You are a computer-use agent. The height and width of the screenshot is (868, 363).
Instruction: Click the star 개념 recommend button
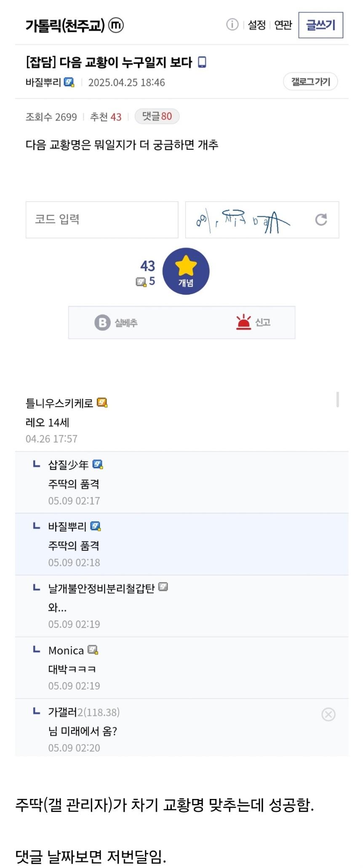[x=186, y=271]
